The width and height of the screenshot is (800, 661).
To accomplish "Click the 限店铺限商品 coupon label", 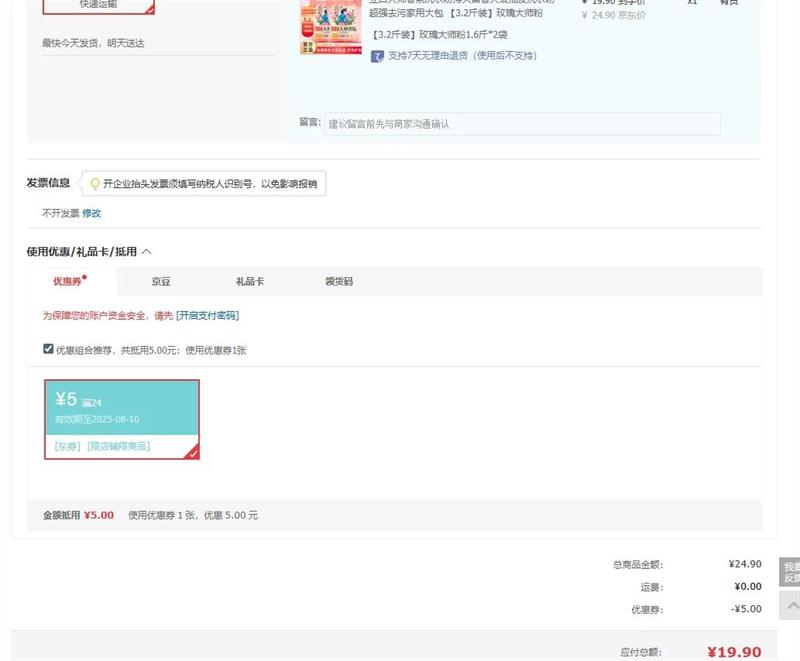I will (x=118, y=446).
